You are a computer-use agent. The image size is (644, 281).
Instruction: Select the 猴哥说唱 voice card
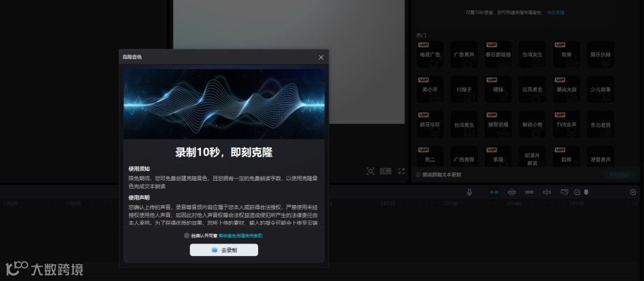(498, 125)
